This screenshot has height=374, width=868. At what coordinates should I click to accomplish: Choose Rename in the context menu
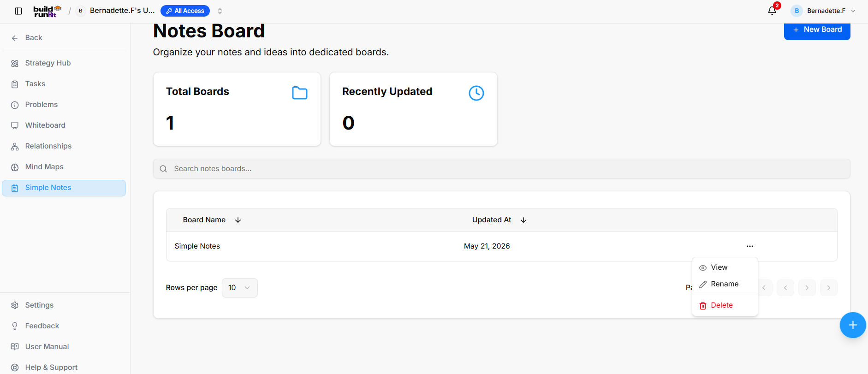[725, 284]
